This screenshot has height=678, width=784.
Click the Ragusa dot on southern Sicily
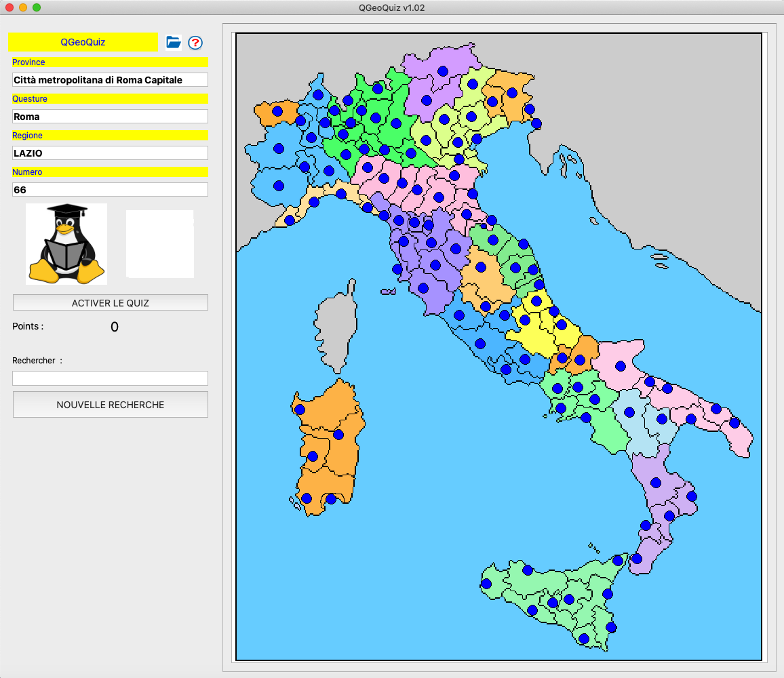(x=583, y=639)
